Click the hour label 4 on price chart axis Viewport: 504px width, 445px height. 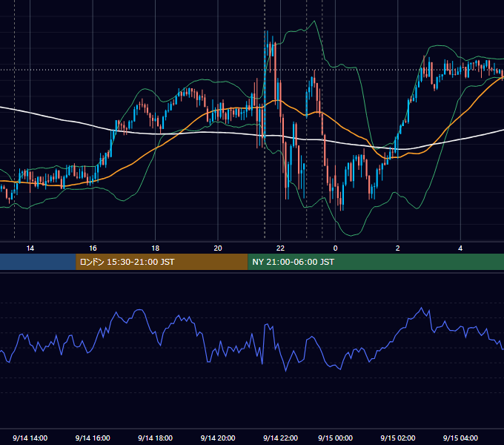(x=460, y=248)
